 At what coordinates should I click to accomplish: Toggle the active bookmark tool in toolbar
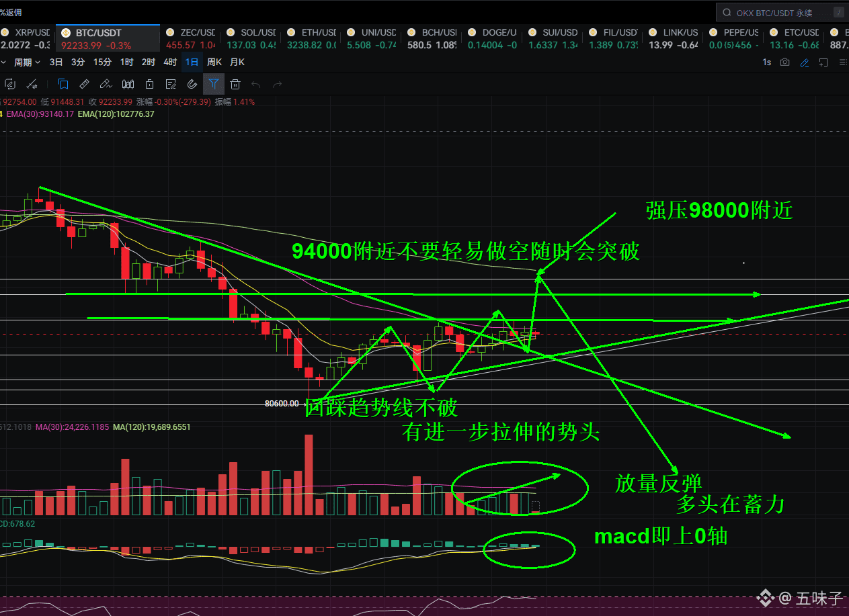click(63, 84)
